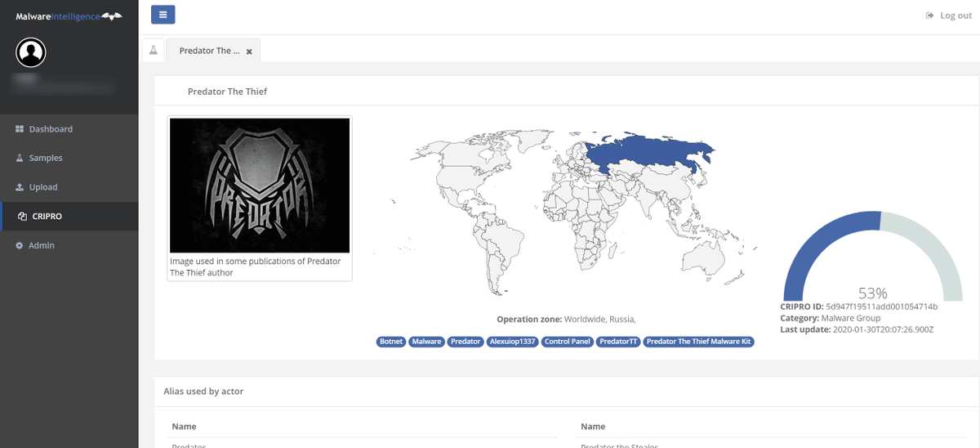Viewport: 980px width, 448px height.
Task: Click the PredatorTT tag
Action: [x=618, y=342]
